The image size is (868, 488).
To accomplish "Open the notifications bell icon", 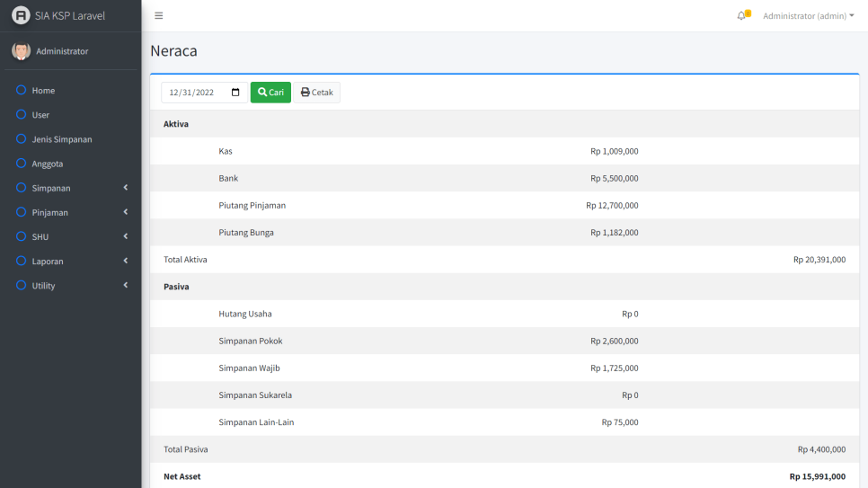I will coord(741,15).
